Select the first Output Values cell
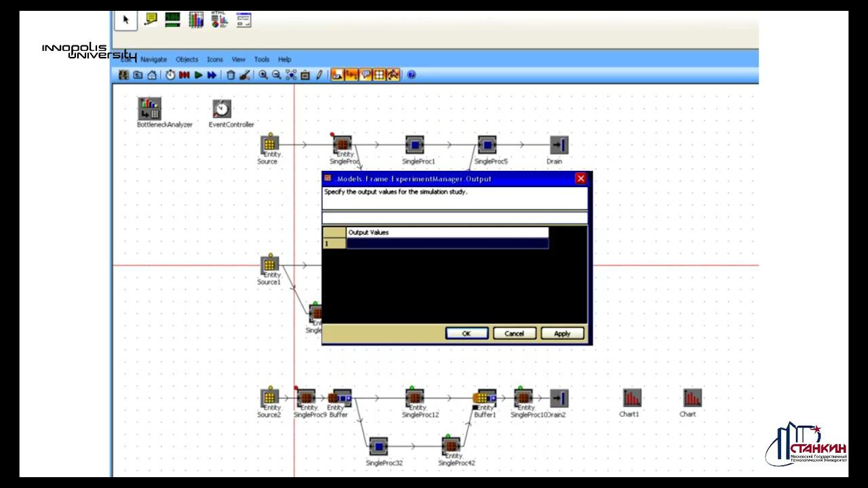The image size is (868, 488). (447, 243)
